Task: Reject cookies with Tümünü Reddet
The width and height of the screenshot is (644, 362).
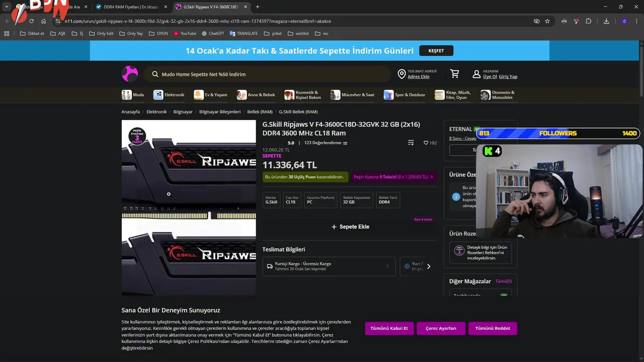Action: tap(493, 328)
